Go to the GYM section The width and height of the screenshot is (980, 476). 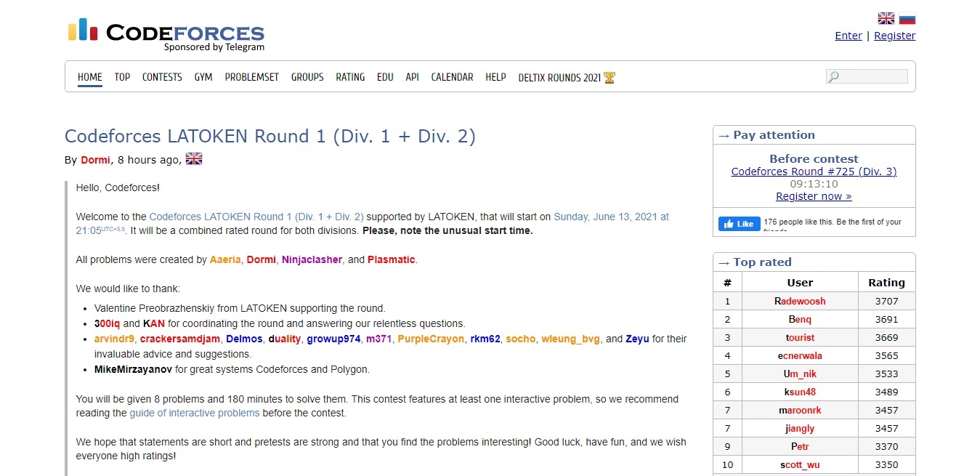(203, 76)
